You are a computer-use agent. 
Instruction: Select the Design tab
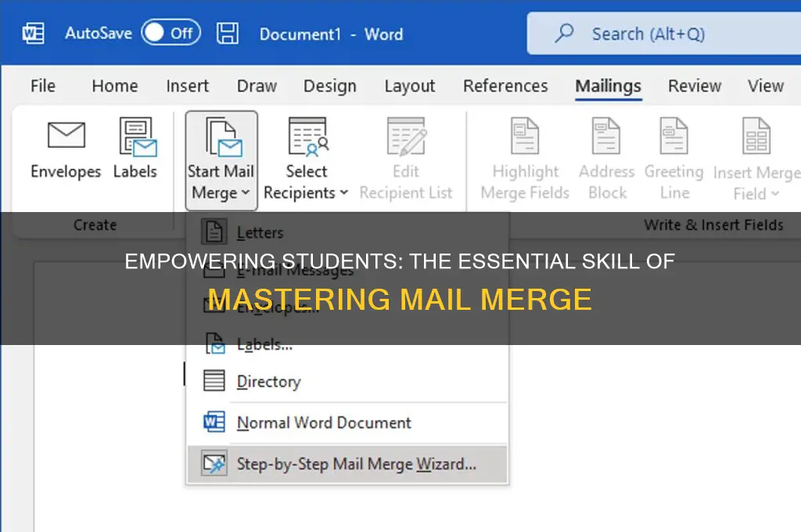point(330,86)
